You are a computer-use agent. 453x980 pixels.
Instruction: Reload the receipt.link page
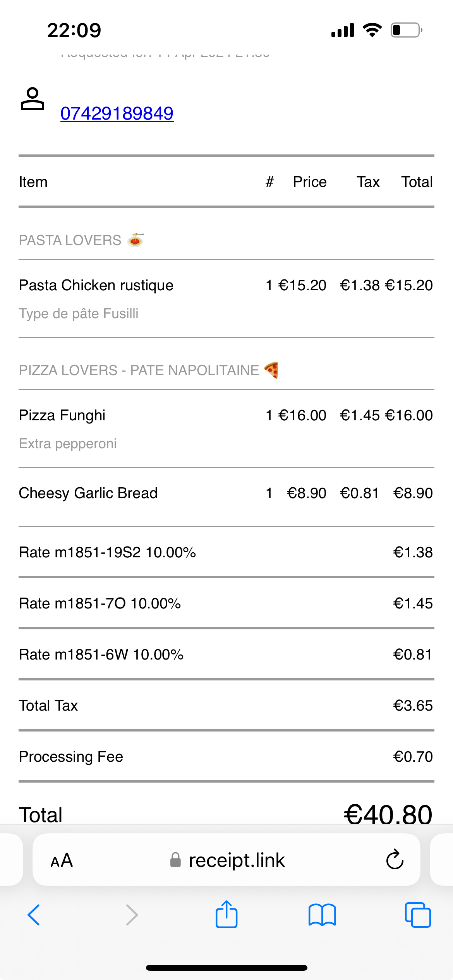[395, 860]
